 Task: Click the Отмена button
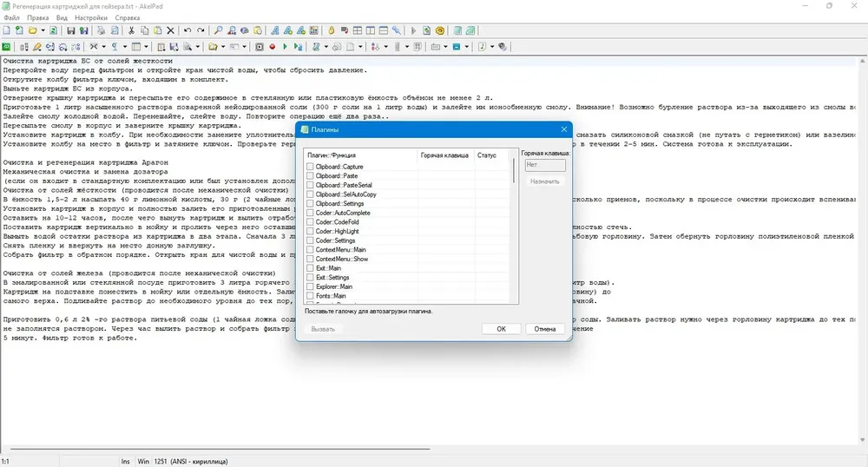[x=545, y=329]
